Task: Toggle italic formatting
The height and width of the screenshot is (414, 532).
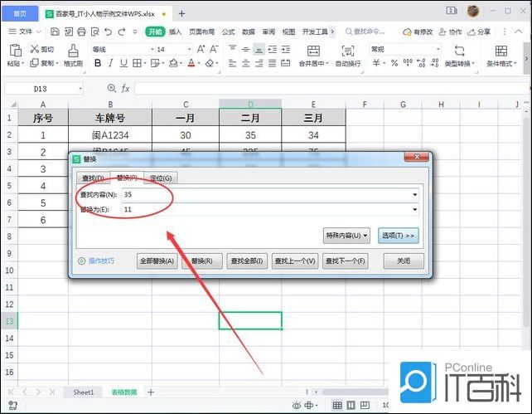Action: tap(110, 63)
